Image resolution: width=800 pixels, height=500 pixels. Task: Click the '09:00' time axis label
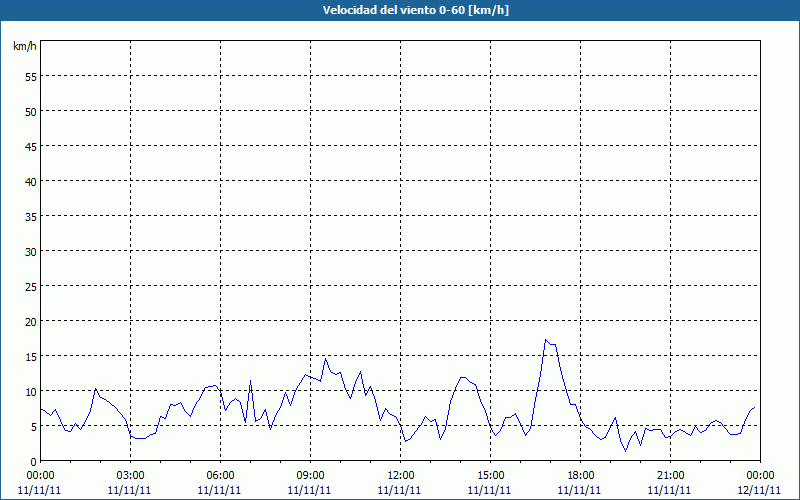(310, 476)
